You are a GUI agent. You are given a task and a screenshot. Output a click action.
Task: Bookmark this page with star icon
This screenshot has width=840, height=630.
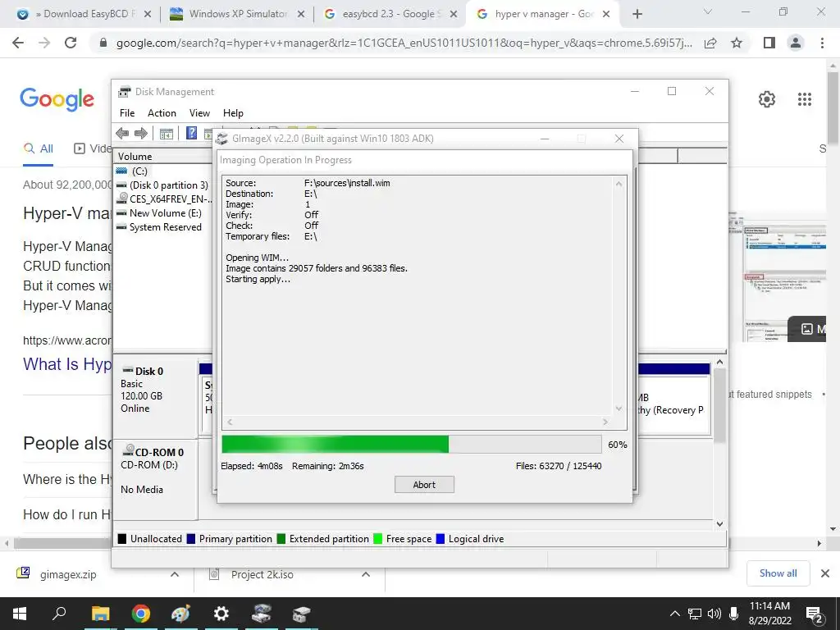737,43
